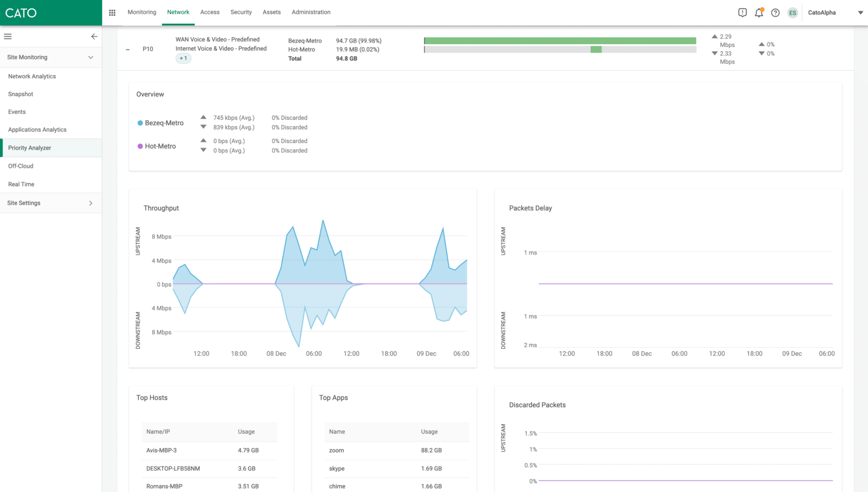Open notifications via the bell icon
This screenshot has height=492, width=868.
pyautogui.click(x=759, y=13)
